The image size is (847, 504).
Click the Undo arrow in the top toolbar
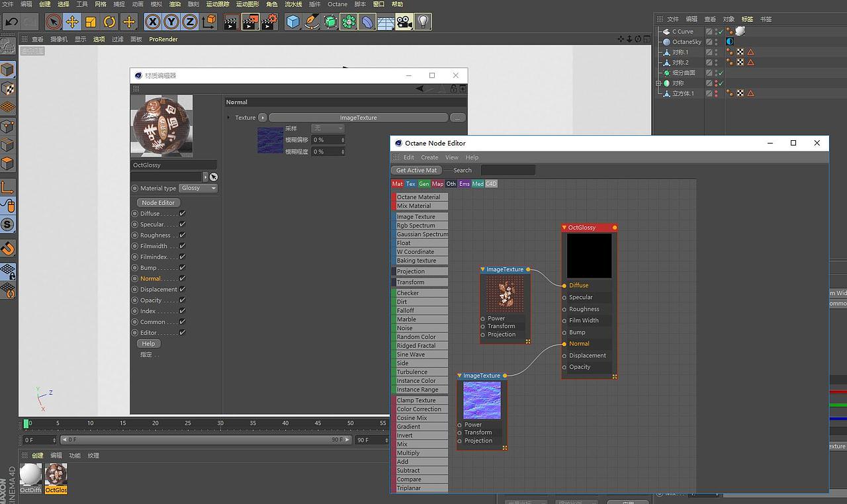click(11, 22)
